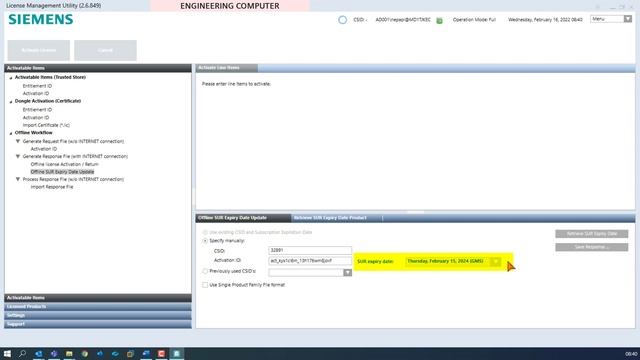This screenshot has width=640, height=360.
Task: Click the red application icon in the taskbar
Action: click(x=161, y=353)
